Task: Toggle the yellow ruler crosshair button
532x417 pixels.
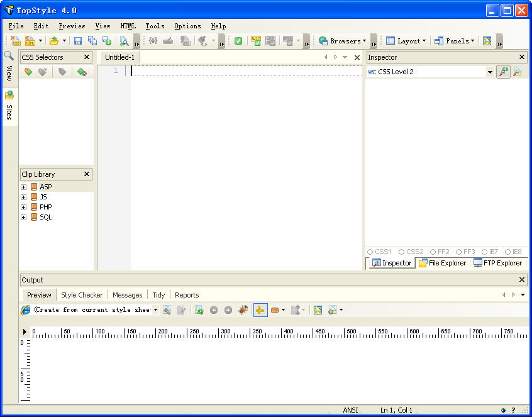Action: [260, 310]
